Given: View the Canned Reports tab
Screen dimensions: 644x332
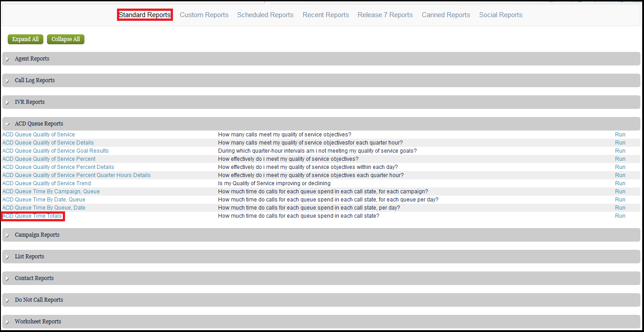Looking at the screenshot, I should (x=446, y=15).
